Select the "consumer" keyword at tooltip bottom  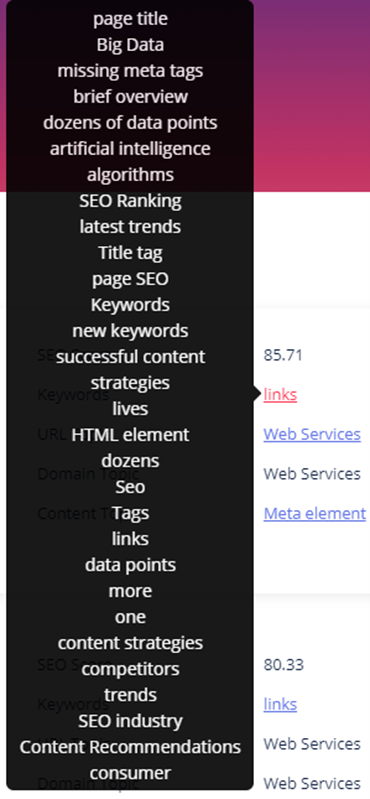(x=130, y=773)
